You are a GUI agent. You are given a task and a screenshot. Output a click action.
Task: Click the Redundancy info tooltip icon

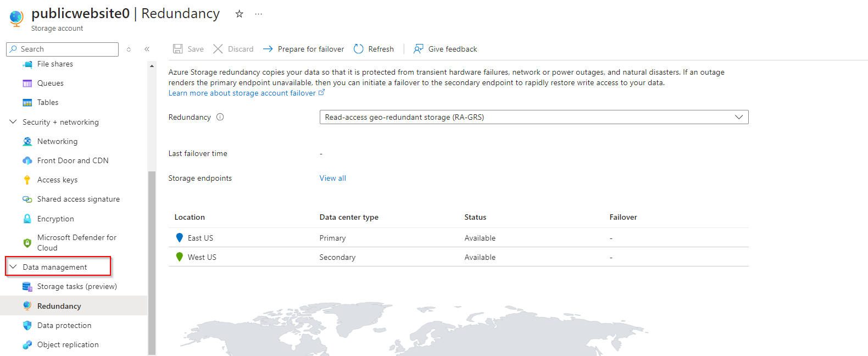pos(220,117)
